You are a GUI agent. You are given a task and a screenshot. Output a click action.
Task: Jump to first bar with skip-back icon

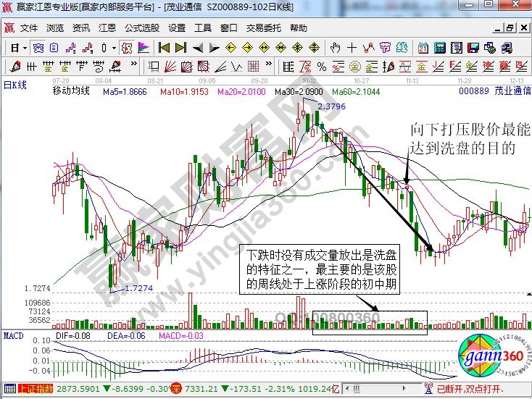pyautogui.click(x=165, y=48)
